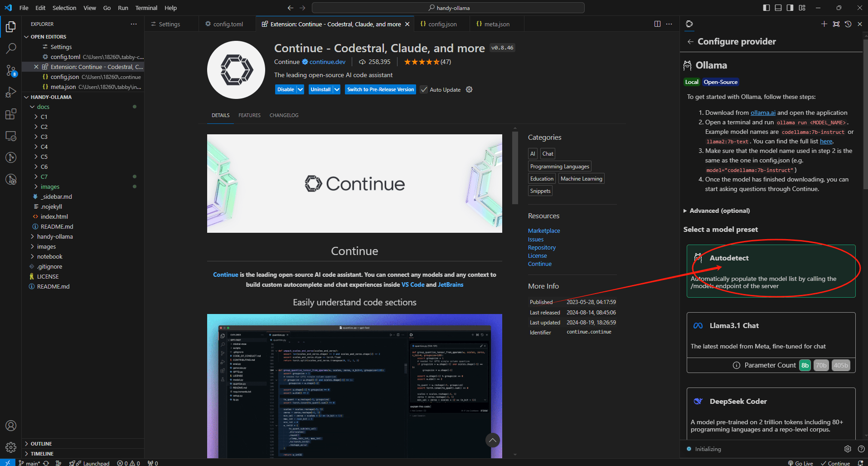The height and width of the screenshot is (466, 868).
Task: Expand the handy-ollama folder
Action: point(55,236)
